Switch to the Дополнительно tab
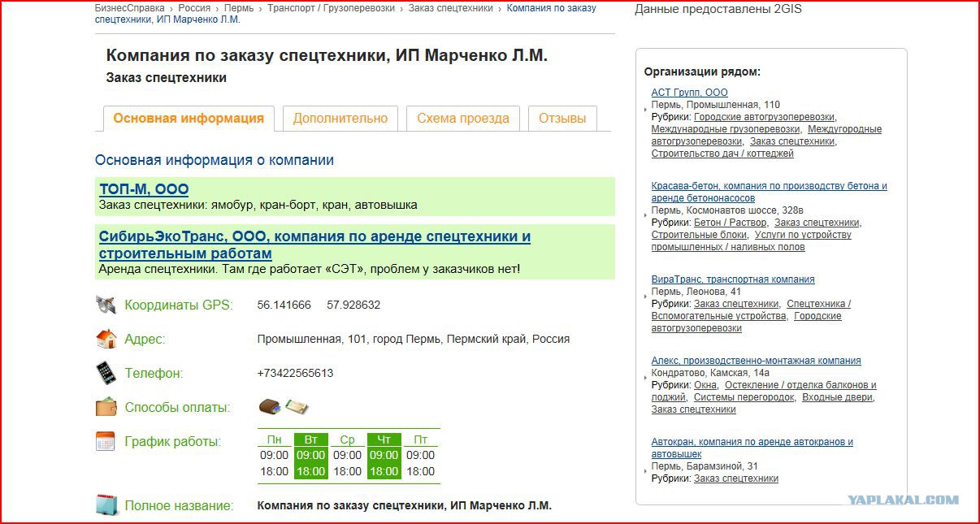This screenshot has width=980, height=524. point(340,119)
